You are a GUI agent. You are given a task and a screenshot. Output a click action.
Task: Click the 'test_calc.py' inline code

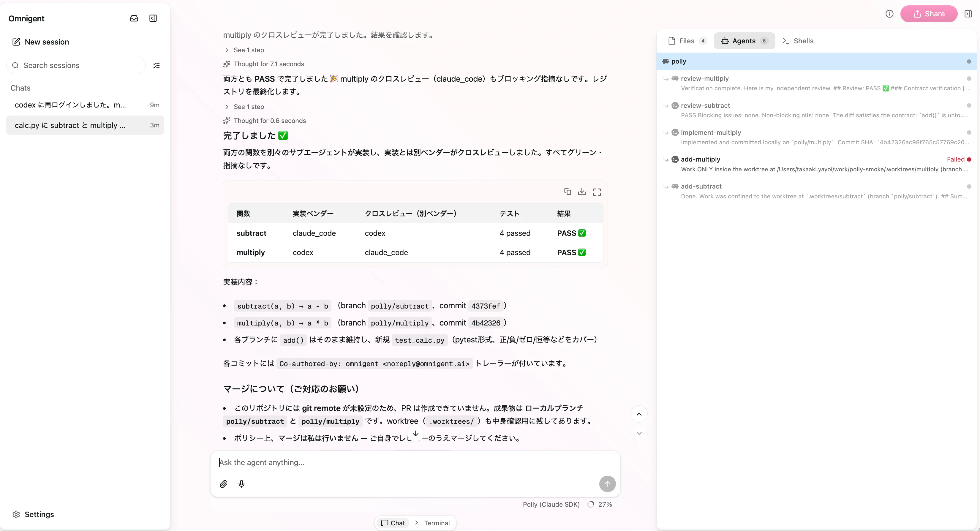(x=420, y=340)
